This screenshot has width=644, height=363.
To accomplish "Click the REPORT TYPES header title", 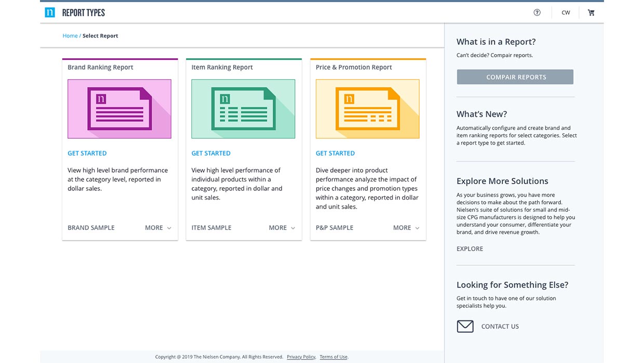I will tap(83, 12).
